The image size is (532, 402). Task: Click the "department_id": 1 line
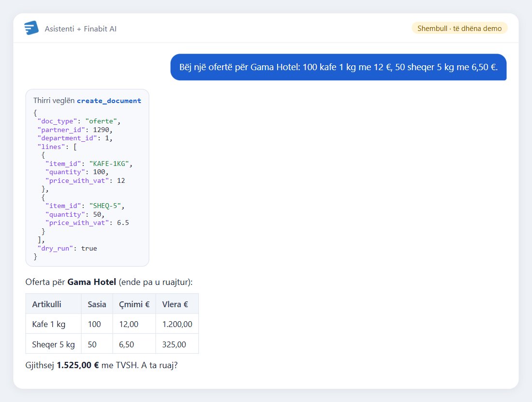coord(75,138)
